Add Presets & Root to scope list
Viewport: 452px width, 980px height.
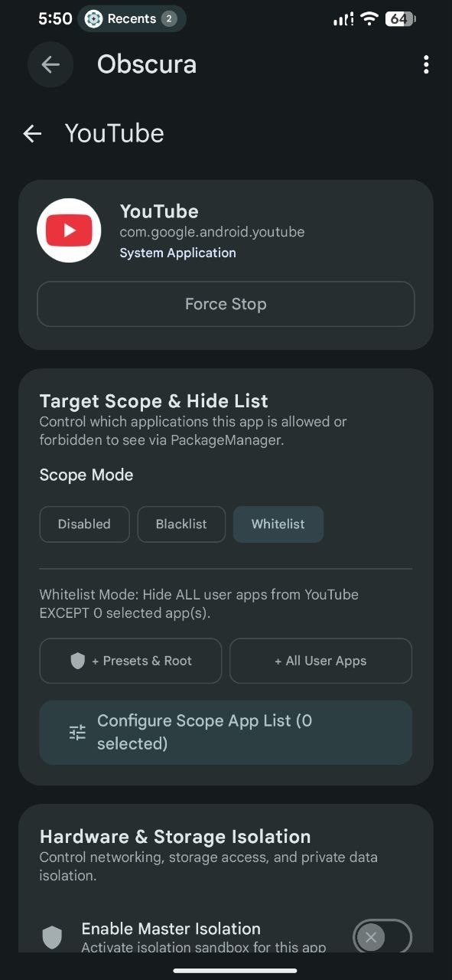tap(131, 661)
